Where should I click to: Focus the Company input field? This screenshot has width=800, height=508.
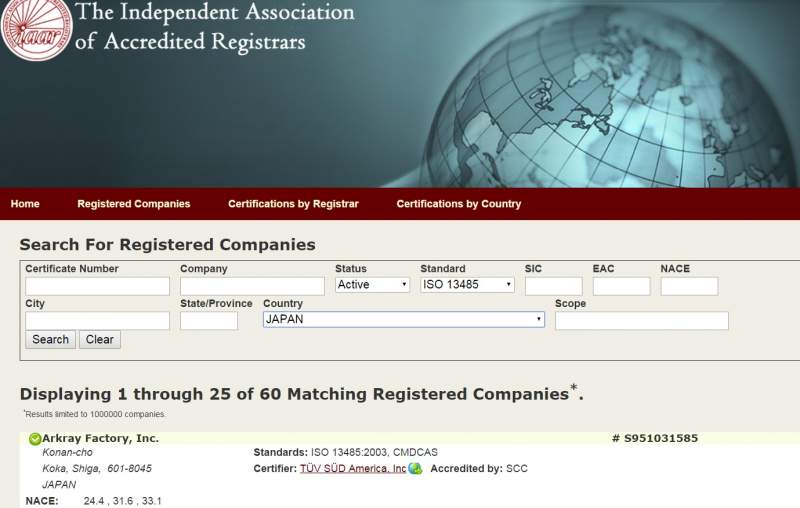click(x=252, y=286)
